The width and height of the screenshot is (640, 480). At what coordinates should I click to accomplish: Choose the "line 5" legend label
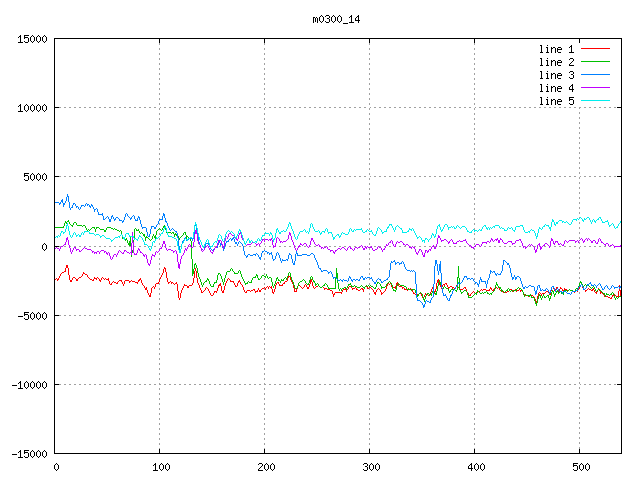pos(556,101)
